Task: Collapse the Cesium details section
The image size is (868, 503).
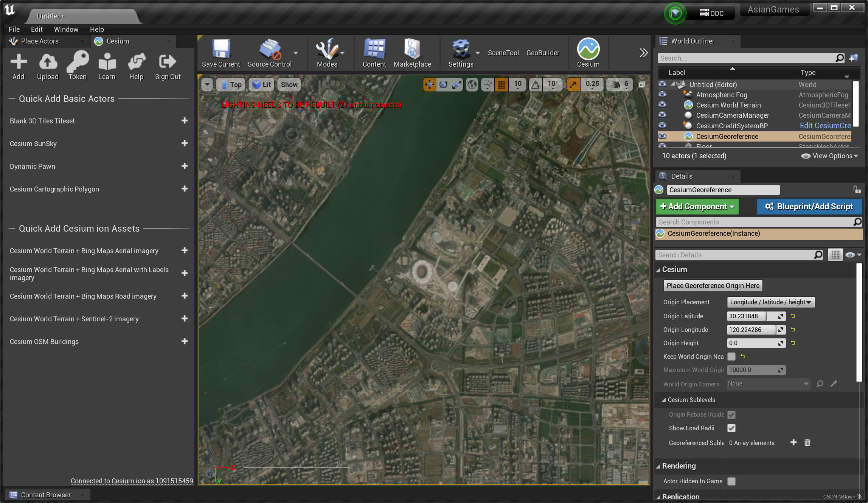Action: pos(658,270)
